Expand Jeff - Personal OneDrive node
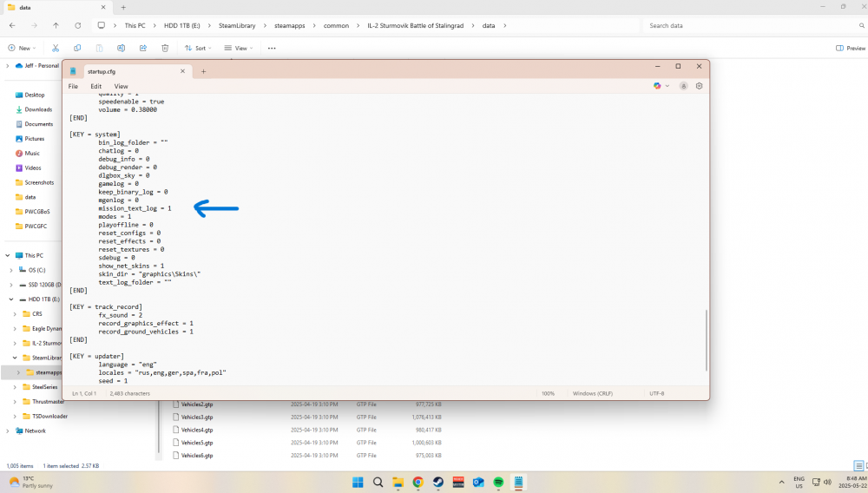 pos(8,66)
